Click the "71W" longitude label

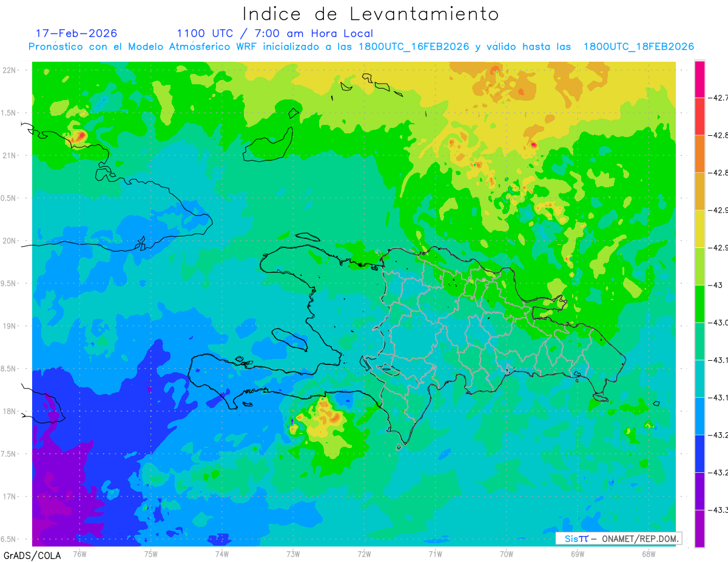[x=435, y=554]
